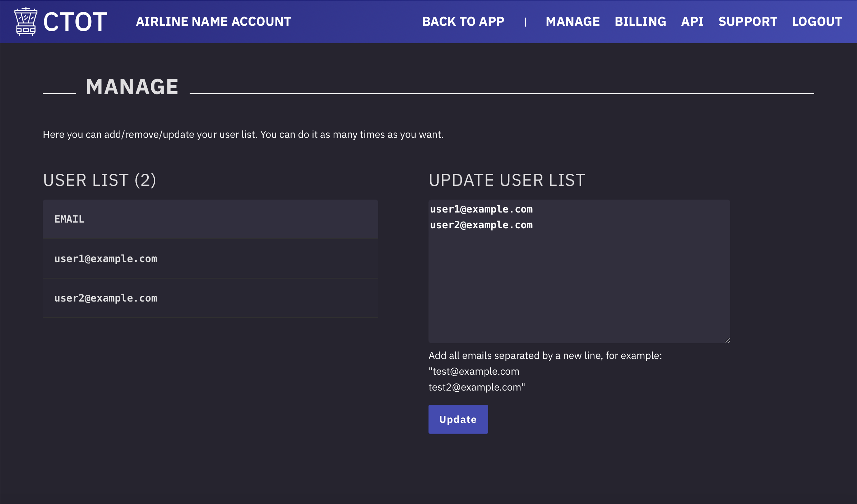Viewport: 857px width, 504px height.
Task: Click the EMAIL column header
Action: (69, 219)
